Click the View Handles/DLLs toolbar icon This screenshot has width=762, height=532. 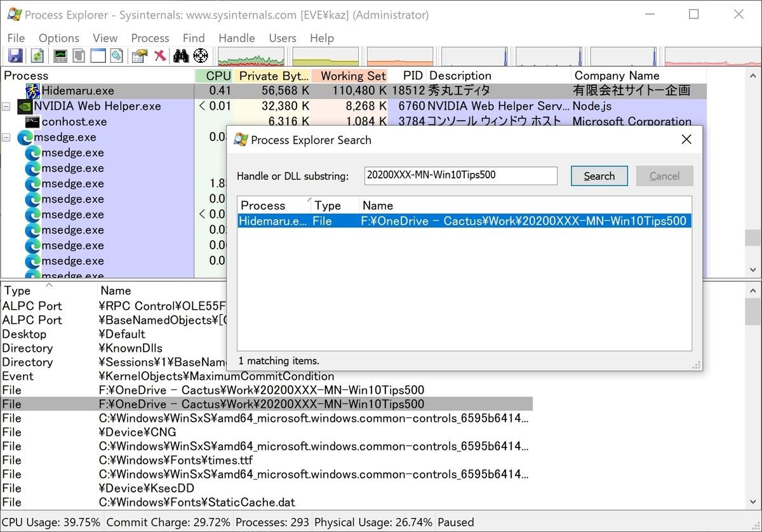[x=116, y=56]
